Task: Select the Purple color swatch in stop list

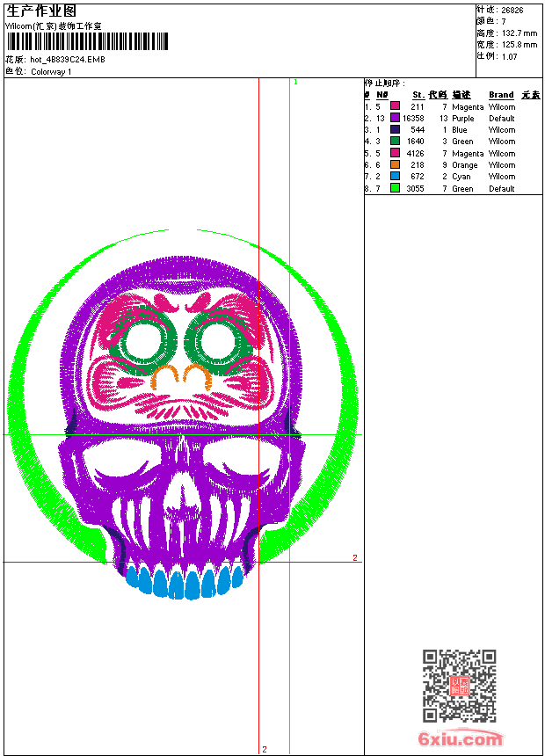Action: (396, 118)
